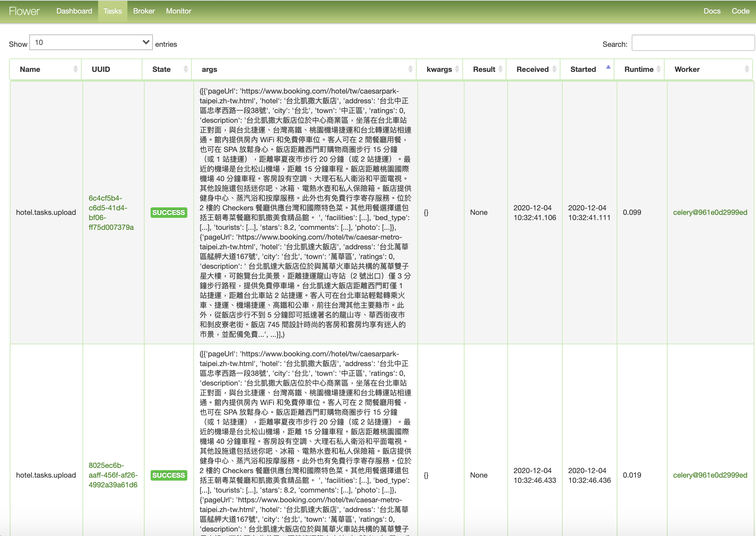This screenshot has height=536, width=756.
Task: Toggle Started column sort arrow
Action: click(608, 68)
